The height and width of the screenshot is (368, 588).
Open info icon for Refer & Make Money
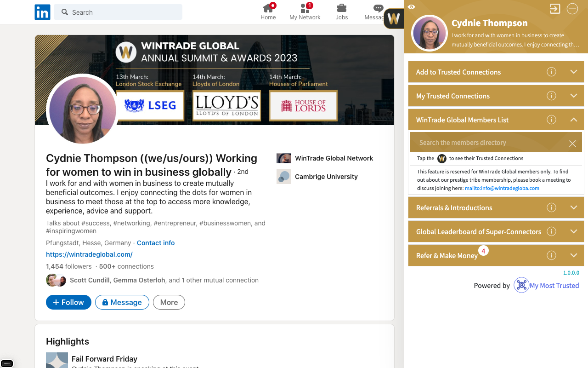coord(551,255)
